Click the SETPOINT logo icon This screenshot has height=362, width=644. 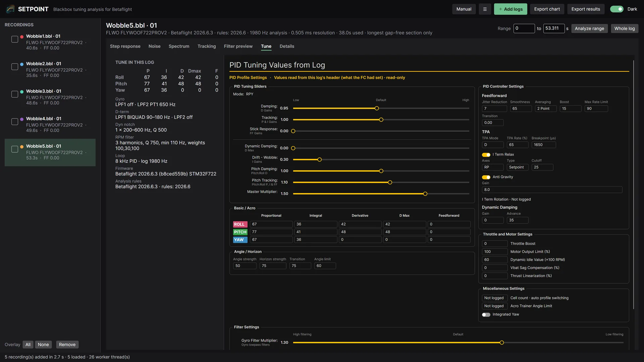(10, 9)
